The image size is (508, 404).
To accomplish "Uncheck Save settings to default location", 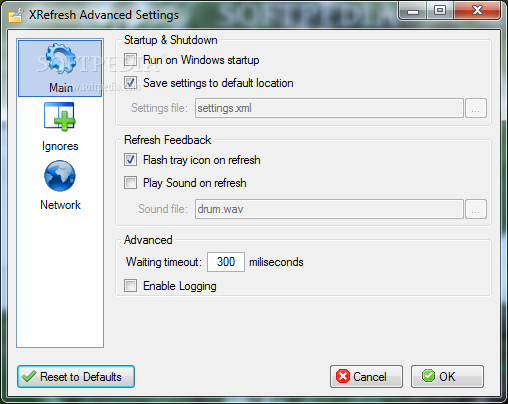I will pyautogui.click(x=130, y=83).
